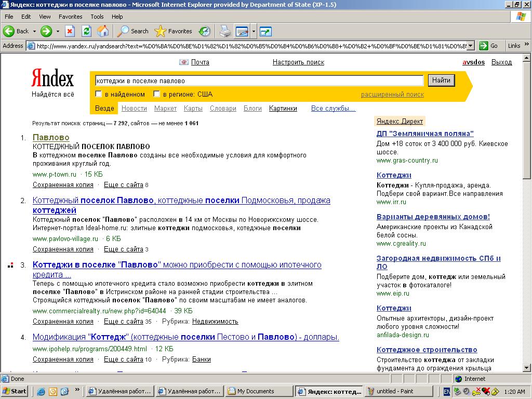This screenshot has height=399, width=532.
Task: Open Yandex Почта mail icon
Action: [184, 62]
